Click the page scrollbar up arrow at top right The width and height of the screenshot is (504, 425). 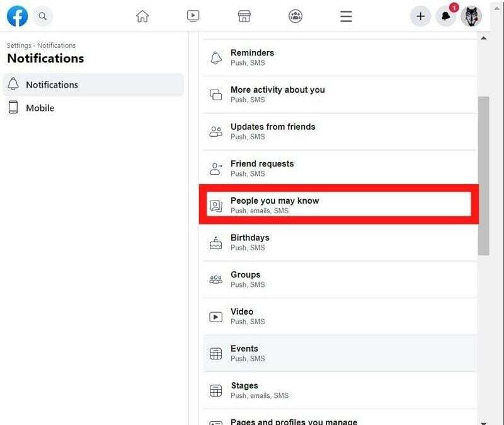pyautogui.click(x=497, y=9)
